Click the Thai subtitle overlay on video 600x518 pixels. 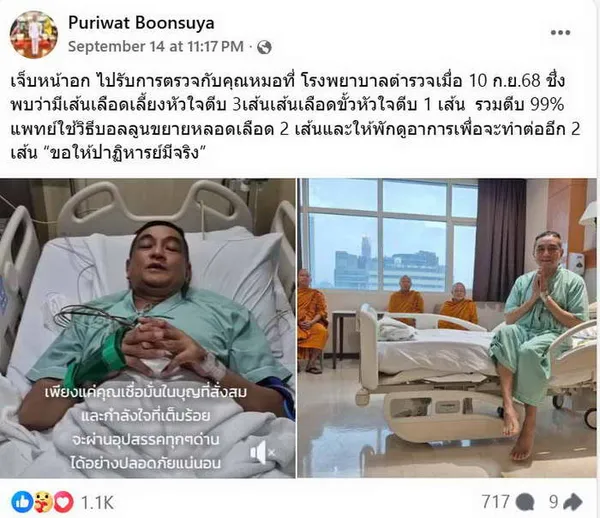tap(146, 428)
